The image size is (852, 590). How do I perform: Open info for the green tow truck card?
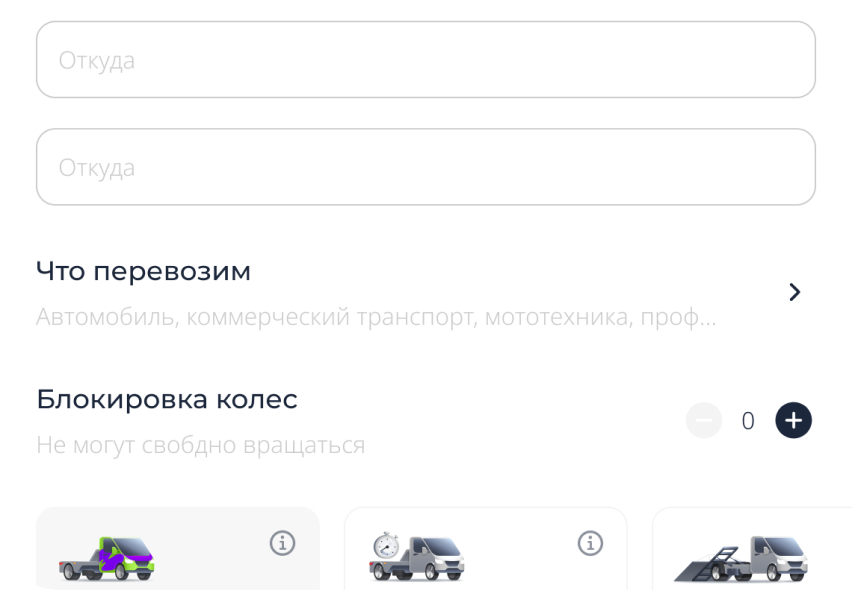click(283, 543)
